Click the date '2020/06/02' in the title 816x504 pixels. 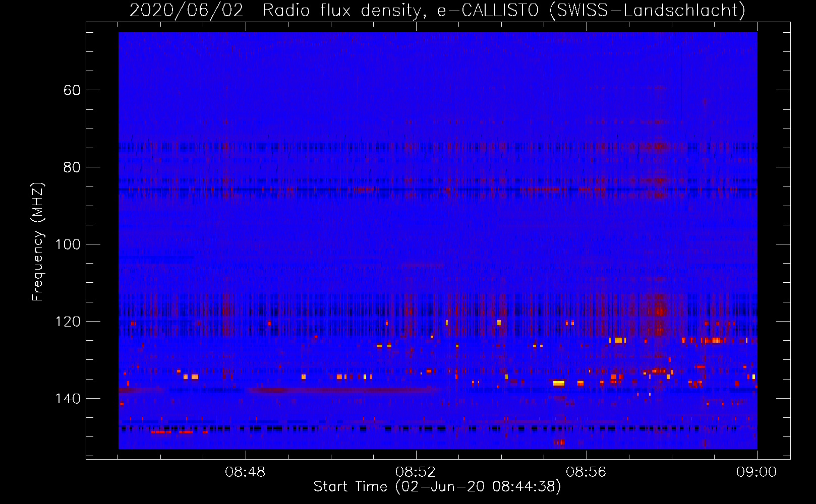(187, 11)
